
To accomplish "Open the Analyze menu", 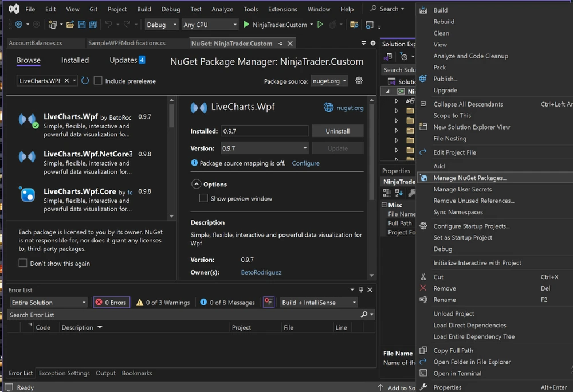I will (x=222, y=9).
